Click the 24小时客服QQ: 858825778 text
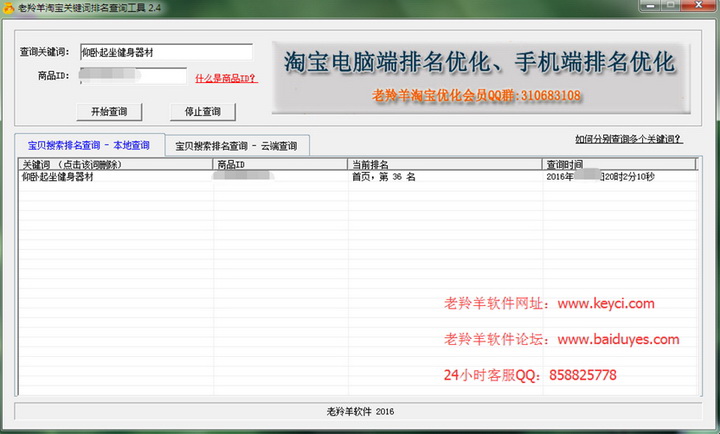Screen dimensions: 720x434 (x=530, y=375)
